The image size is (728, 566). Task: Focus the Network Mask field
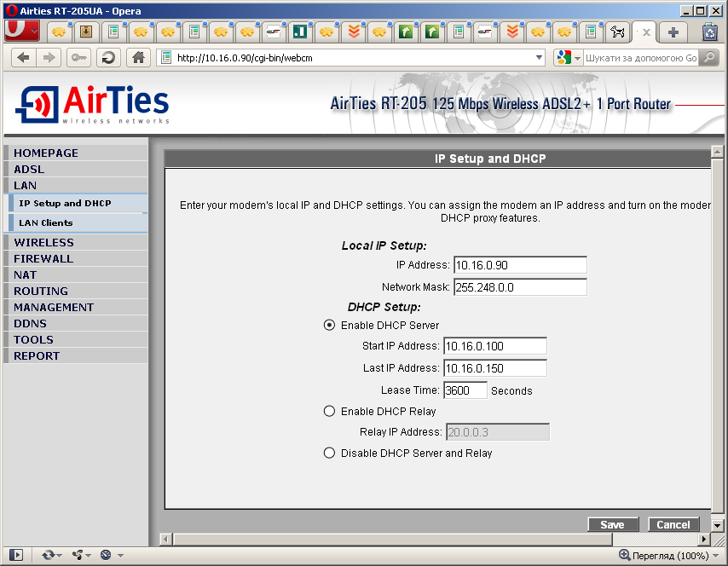click(520, 287)
